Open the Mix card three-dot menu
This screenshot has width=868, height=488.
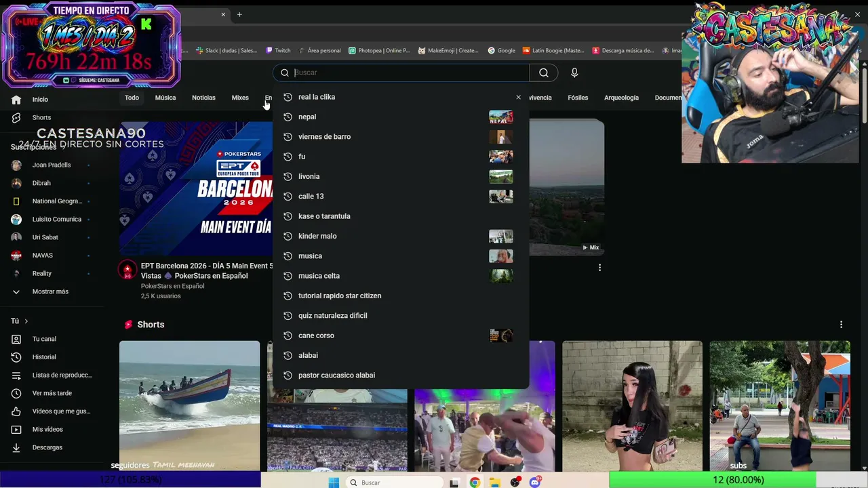[599, 268]
